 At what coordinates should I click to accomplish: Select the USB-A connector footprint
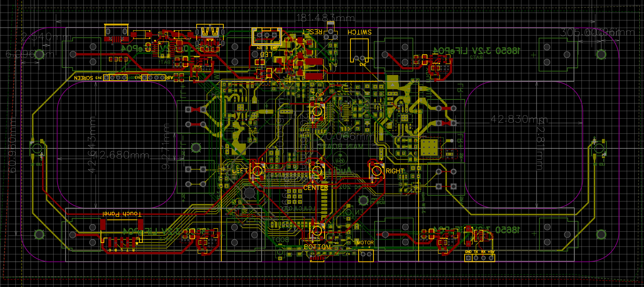(210, 35)
